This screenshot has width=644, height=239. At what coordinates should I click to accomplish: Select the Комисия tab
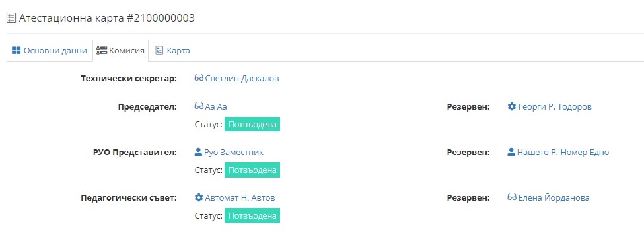(x=120, y=51)
